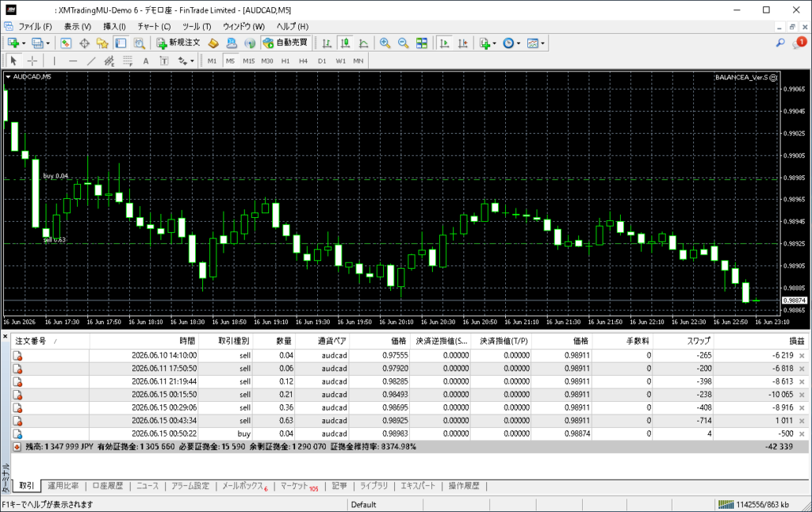
Task: Open the search magnifier icon
Action: (x=780, y=43)
